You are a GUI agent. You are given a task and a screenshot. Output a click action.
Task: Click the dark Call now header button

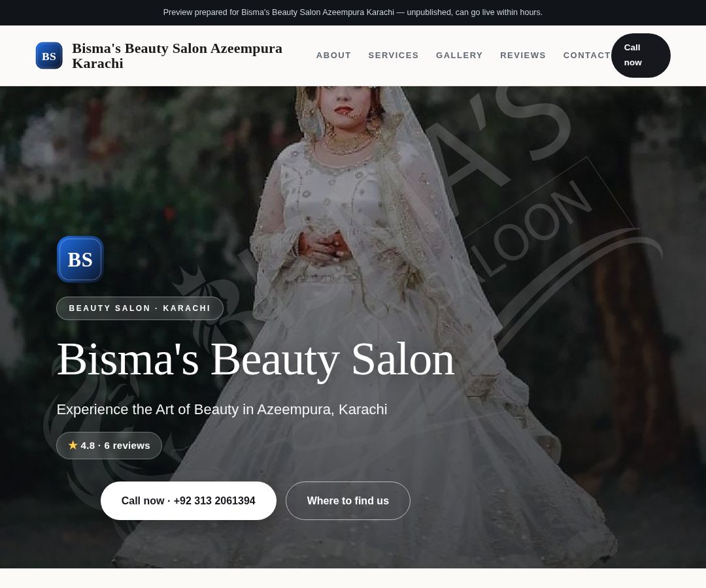coord(641,56)
